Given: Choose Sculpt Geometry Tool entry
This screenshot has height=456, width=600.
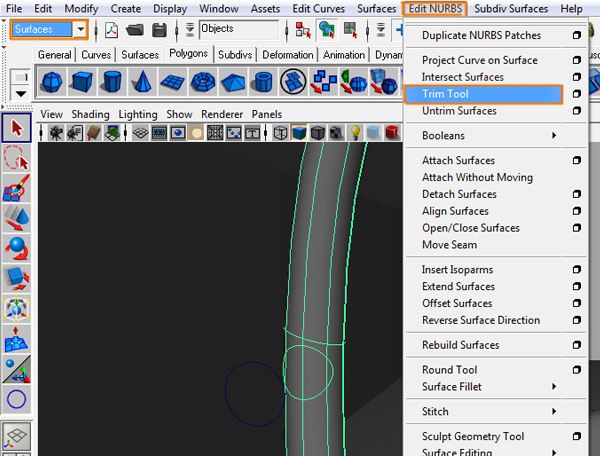Looking at the screenshot, I should coord(473,436).
